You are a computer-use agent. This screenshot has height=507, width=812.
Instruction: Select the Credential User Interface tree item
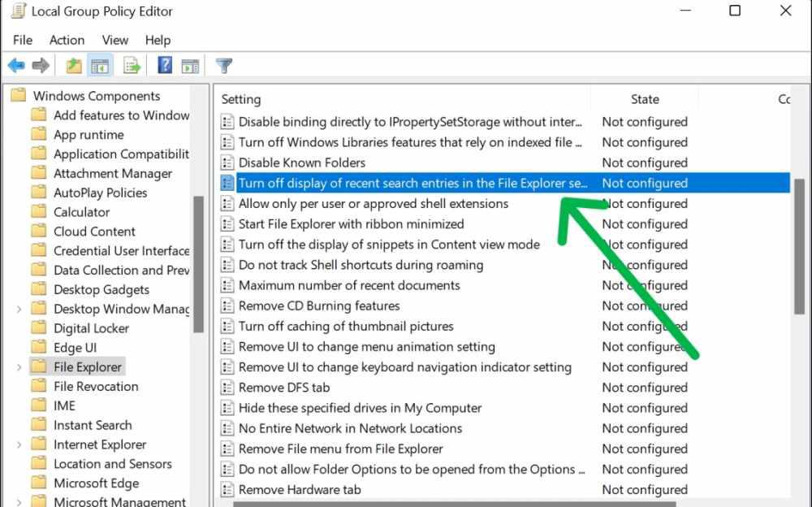pos(121,250)
